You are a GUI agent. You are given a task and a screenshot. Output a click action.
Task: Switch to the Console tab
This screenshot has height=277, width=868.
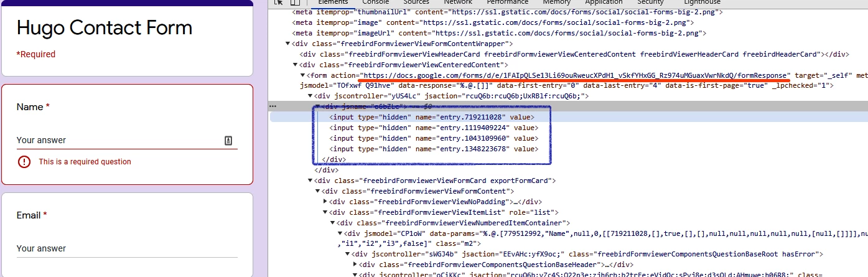click(x=376, y=2)
